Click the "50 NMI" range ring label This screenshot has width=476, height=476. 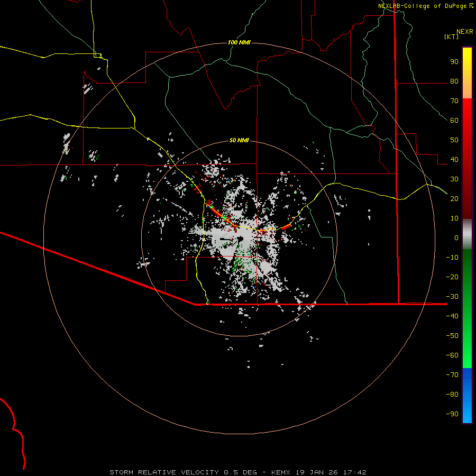pyautogui.click(x=239, y=140)
